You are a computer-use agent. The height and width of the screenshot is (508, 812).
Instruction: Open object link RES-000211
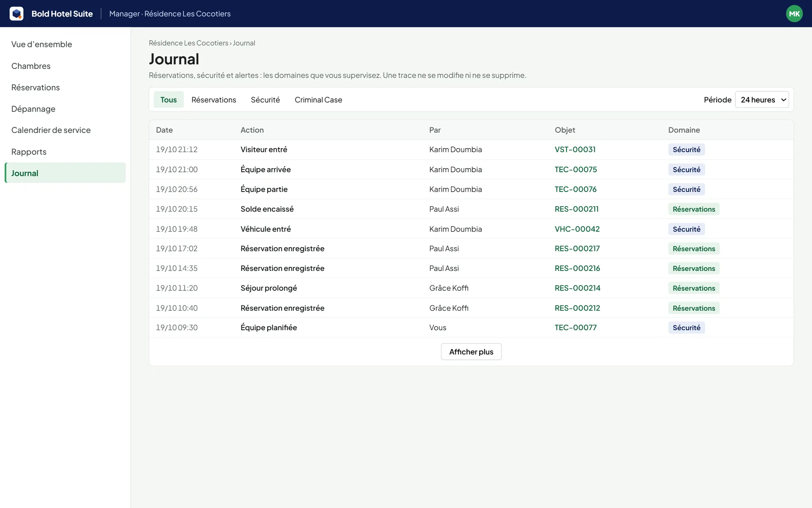[576, 209]
